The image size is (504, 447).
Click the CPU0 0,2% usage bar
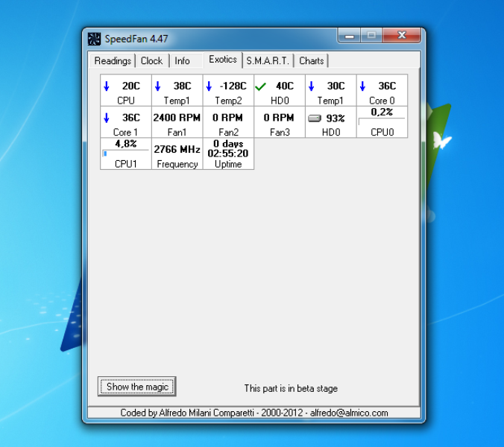382,121
